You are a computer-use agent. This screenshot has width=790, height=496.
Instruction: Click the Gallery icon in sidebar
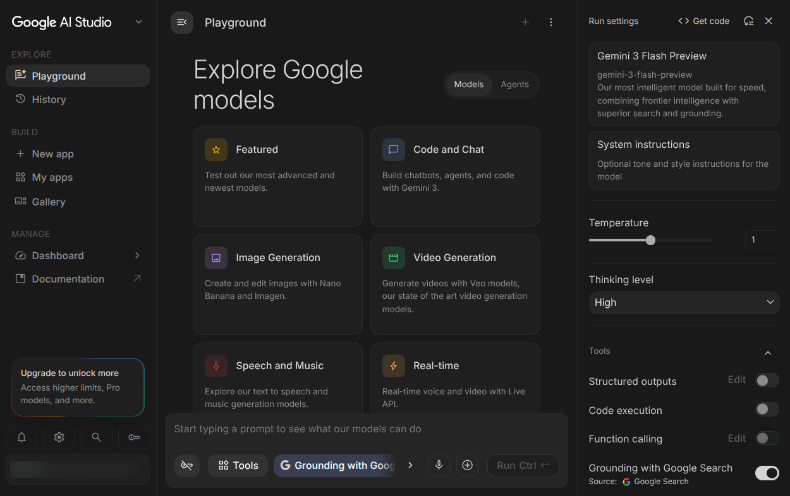(x=21, y=201)
